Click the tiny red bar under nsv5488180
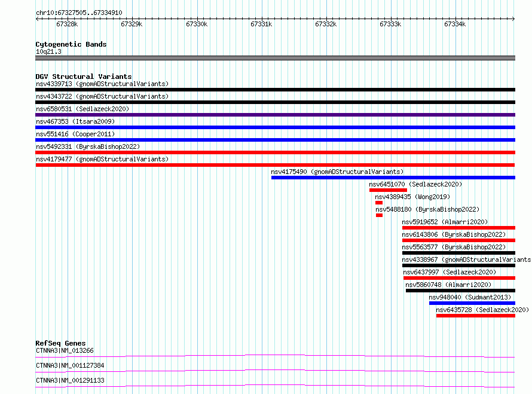Image resolution: width=532 pixels, height=394 pixels. tap(380, 215)
